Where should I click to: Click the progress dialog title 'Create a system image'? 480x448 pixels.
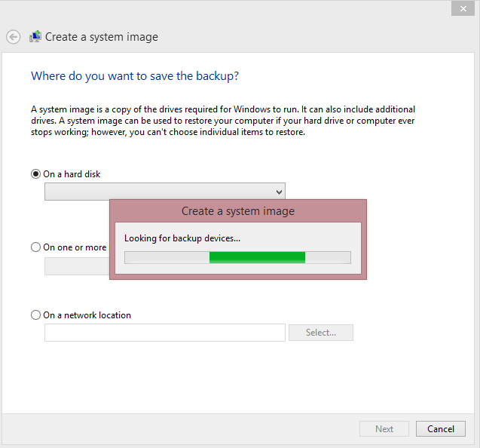coord(238,211)
